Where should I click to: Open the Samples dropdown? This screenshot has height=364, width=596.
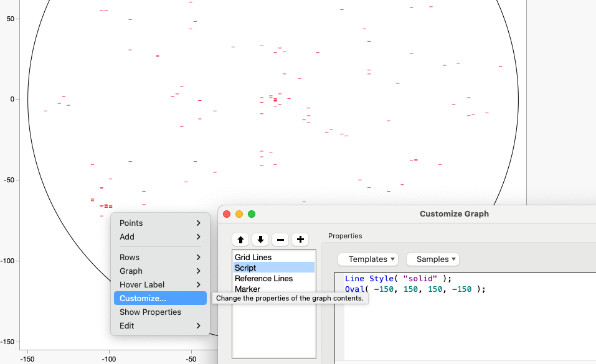click(433, 259)
